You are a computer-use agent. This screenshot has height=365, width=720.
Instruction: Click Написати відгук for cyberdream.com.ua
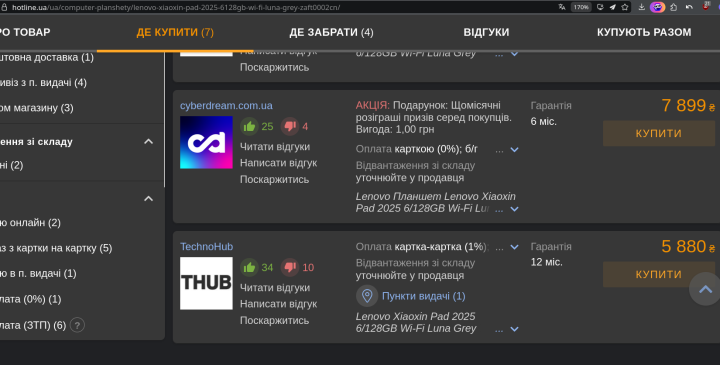click(x=278, y=163)
